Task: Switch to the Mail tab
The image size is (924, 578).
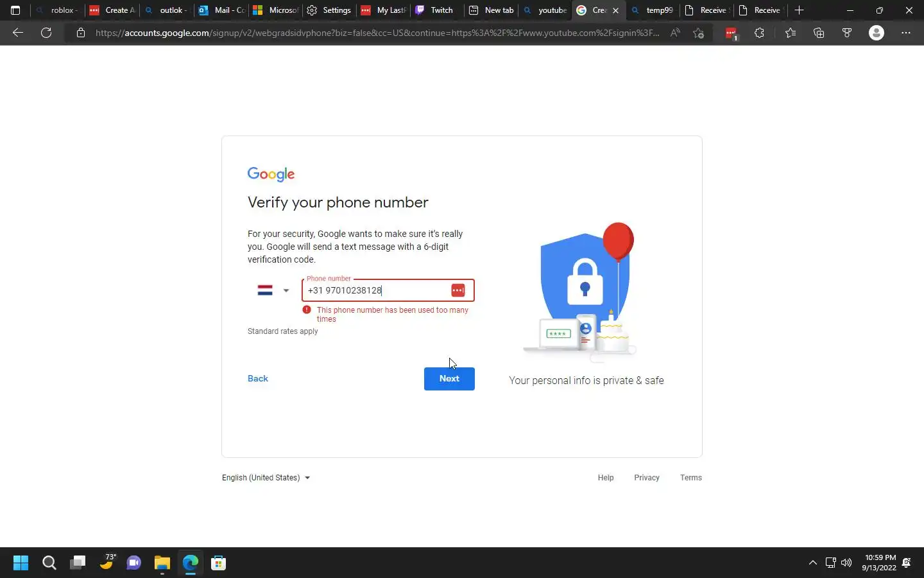Action: [x=222, y=10]
